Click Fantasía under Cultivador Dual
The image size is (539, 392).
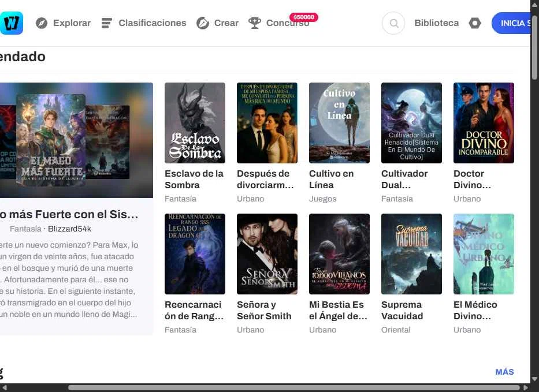[397, 199]
